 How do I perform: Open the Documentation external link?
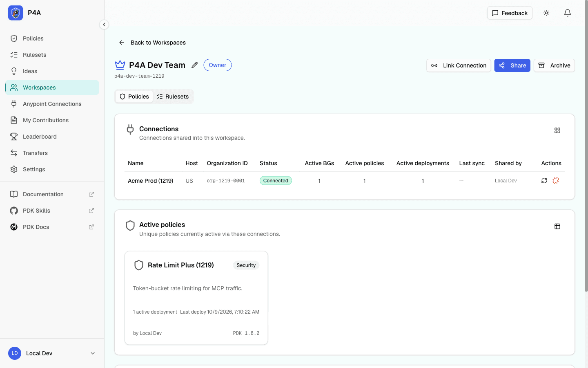[52, 194]
